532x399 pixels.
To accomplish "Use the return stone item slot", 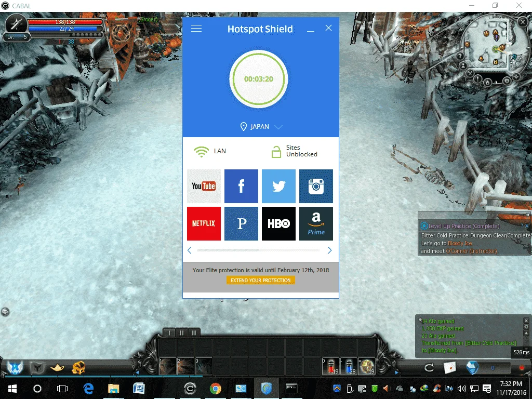I will (367, 366).
